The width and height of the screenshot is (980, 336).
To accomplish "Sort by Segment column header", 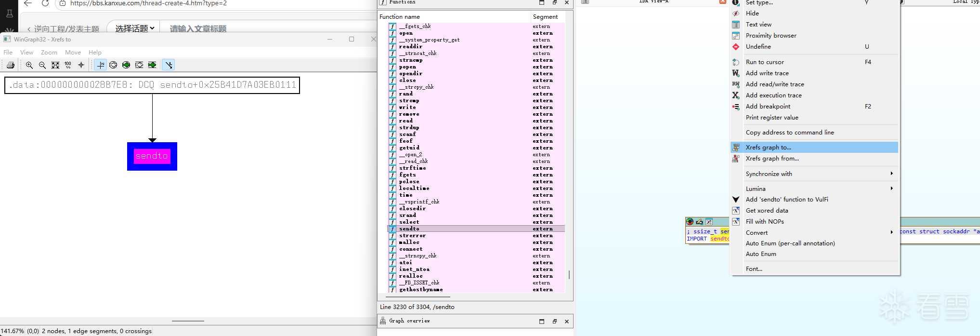I will (x=548, y=17).
